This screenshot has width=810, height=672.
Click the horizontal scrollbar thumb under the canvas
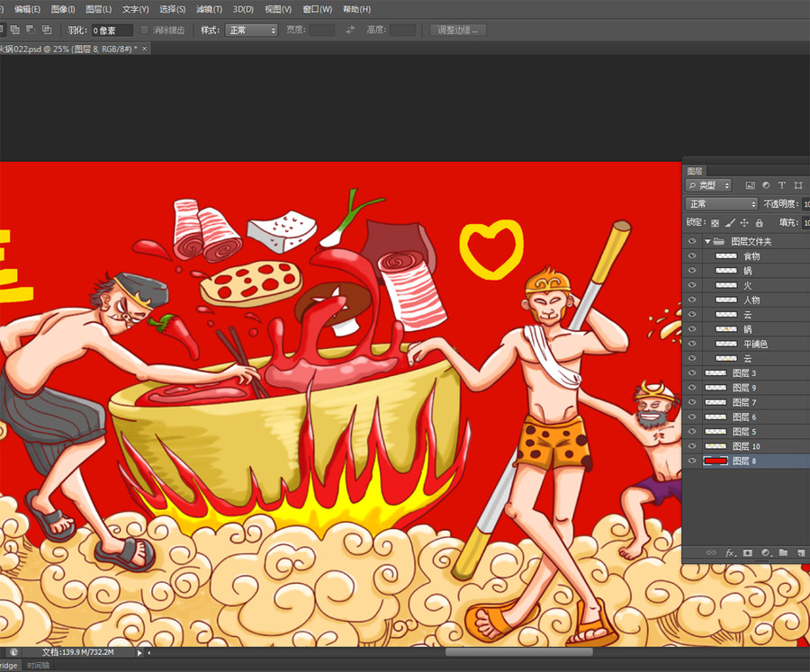click(x=518, y=652)
